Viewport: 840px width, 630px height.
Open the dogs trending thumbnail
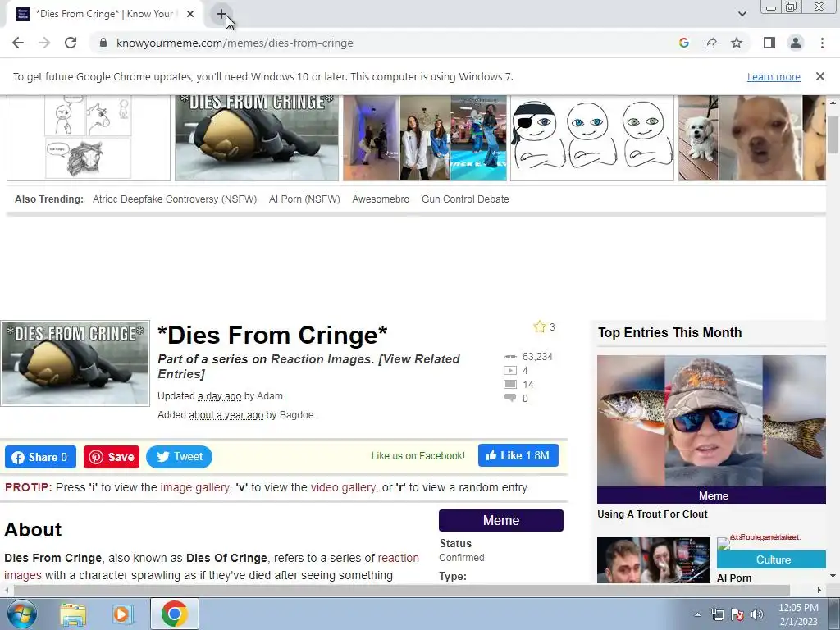(752, 138)
